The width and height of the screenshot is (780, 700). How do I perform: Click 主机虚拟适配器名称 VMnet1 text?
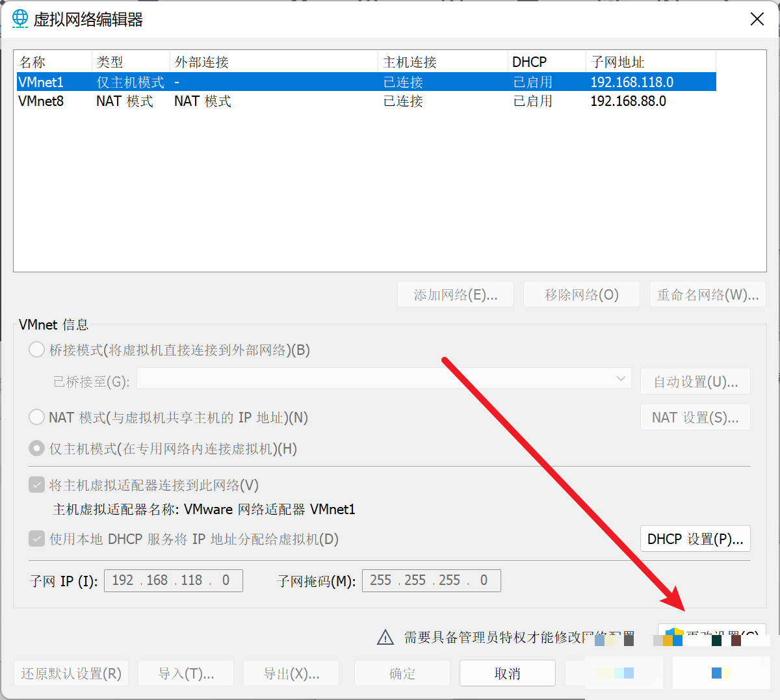click(x=204, y=509)
